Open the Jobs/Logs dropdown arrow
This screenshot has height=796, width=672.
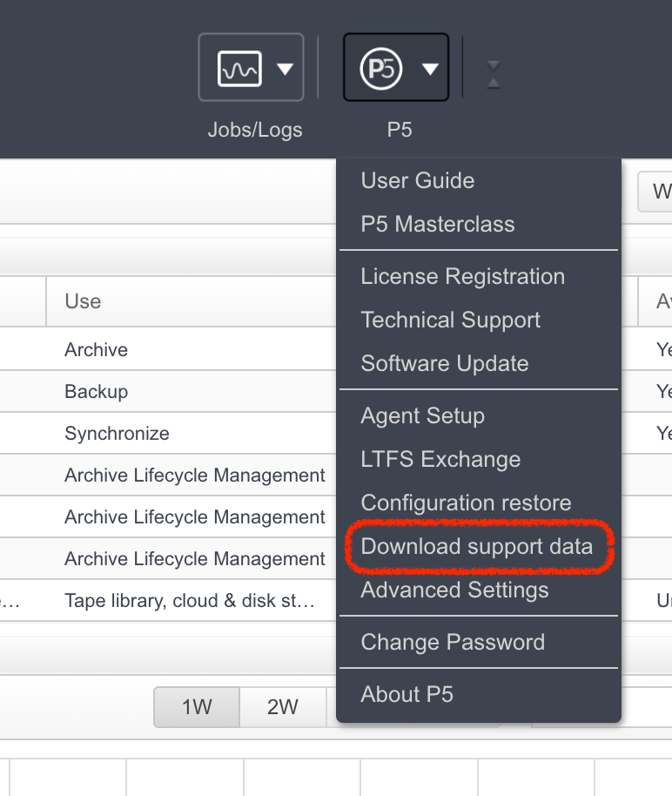coord(285,69)
